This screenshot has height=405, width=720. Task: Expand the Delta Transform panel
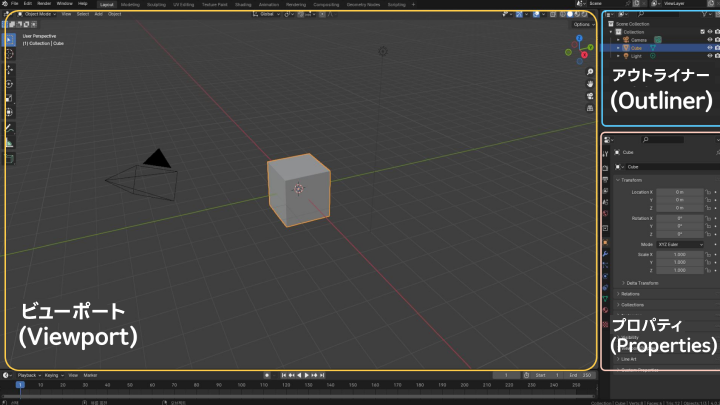640,283
